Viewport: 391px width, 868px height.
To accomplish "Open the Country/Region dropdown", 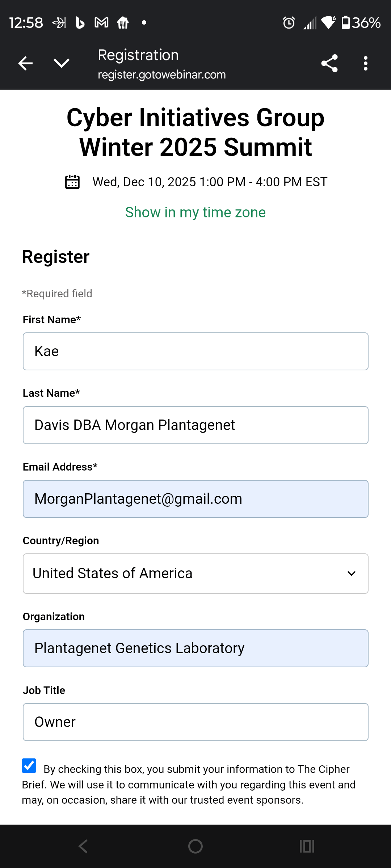I will coord(195,574).
